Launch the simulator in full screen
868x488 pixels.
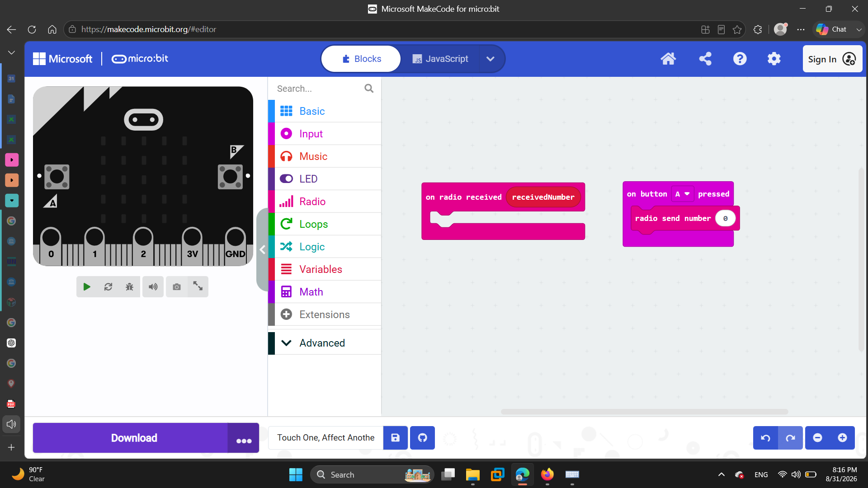(198, 286)
